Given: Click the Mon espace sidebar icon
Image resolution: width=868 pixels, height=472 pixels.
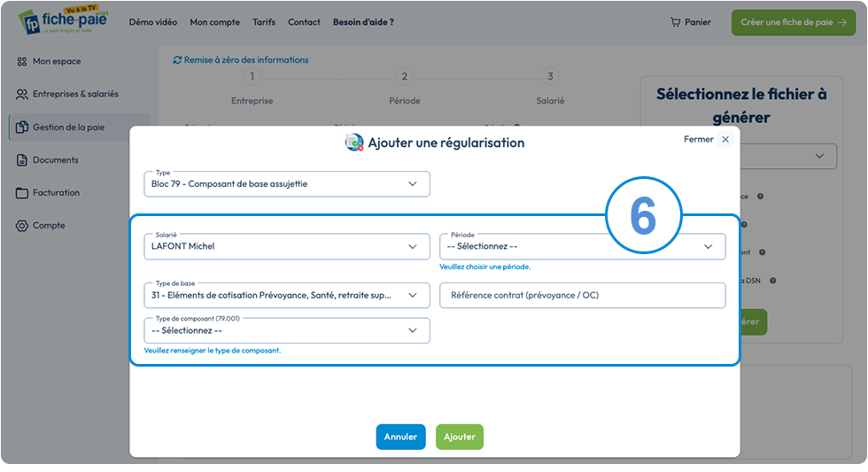Looking at the screenshot, I should point(21,61).
